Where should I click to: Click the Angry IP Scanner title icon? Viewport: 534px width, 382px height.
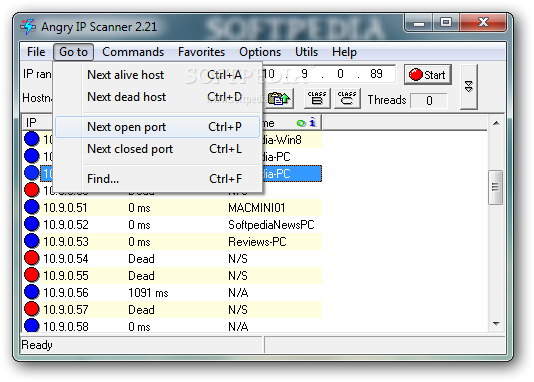[x=28, y=27]
